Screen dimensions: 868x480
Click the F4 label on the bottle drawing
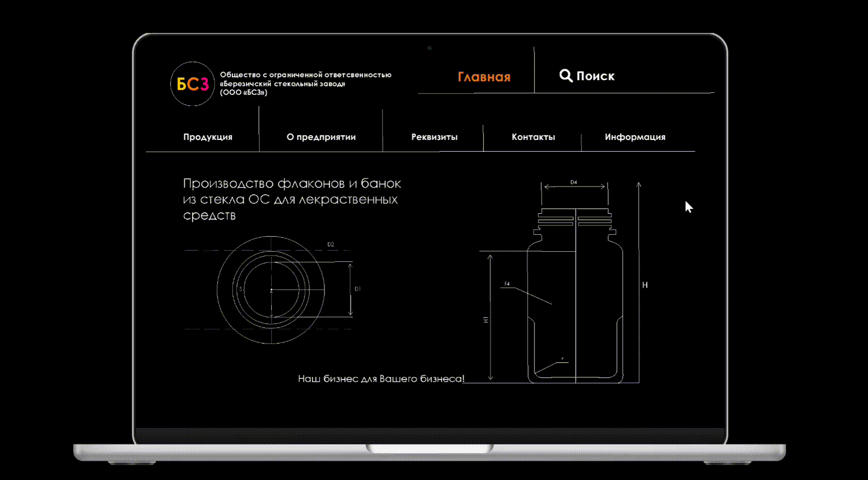(x=507, y=284)
